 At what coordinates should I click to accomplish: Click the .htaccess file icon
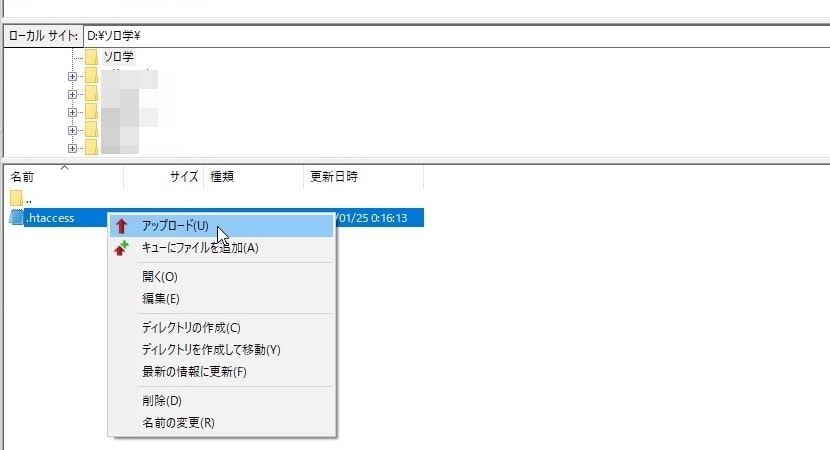pos(16,218)
